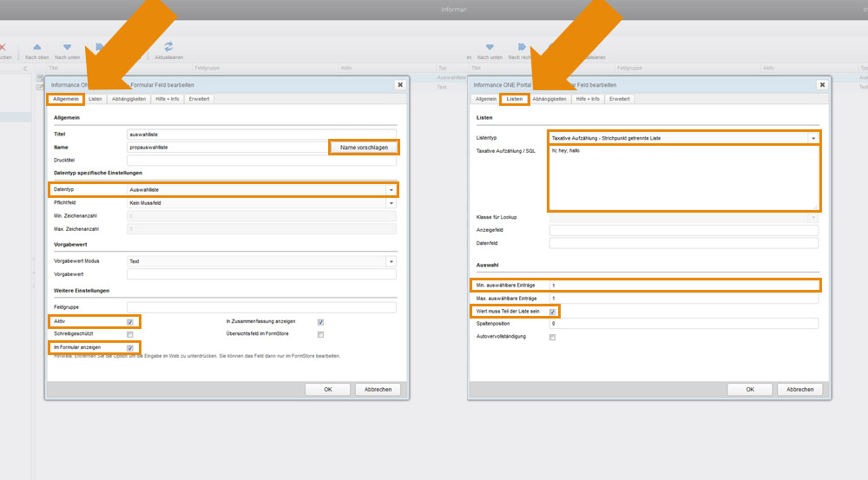Click into the Titel input field

click(x=261, y=135)
